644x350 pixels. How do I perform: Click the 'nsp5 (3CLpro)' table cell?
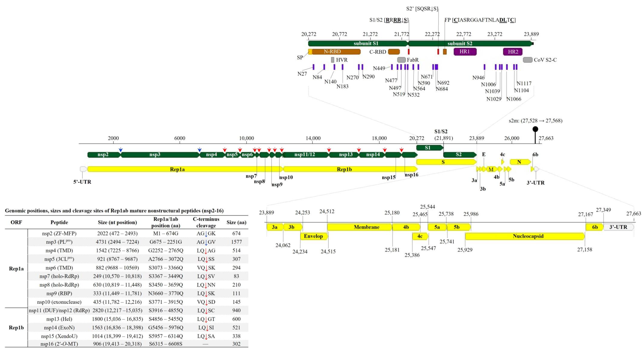[59, 259]
